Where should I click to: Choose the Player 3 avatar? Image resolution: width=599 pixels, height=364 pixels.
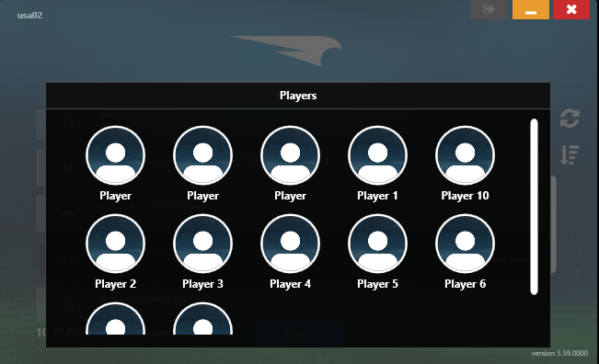click(x=202, y=244)
